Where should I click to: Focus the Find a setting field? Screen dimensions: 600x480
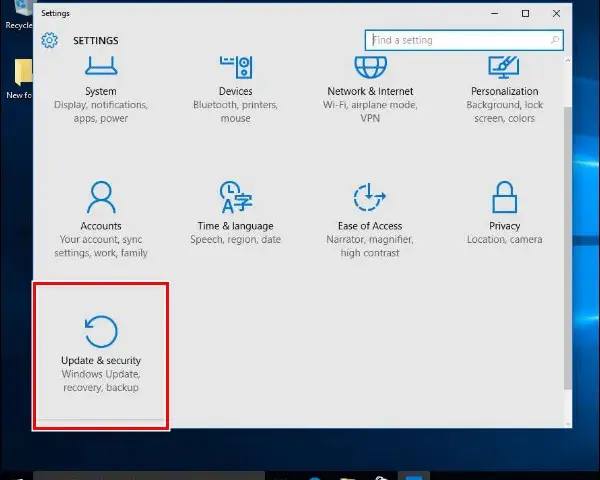pyautogui.click(x=464, y=40)
